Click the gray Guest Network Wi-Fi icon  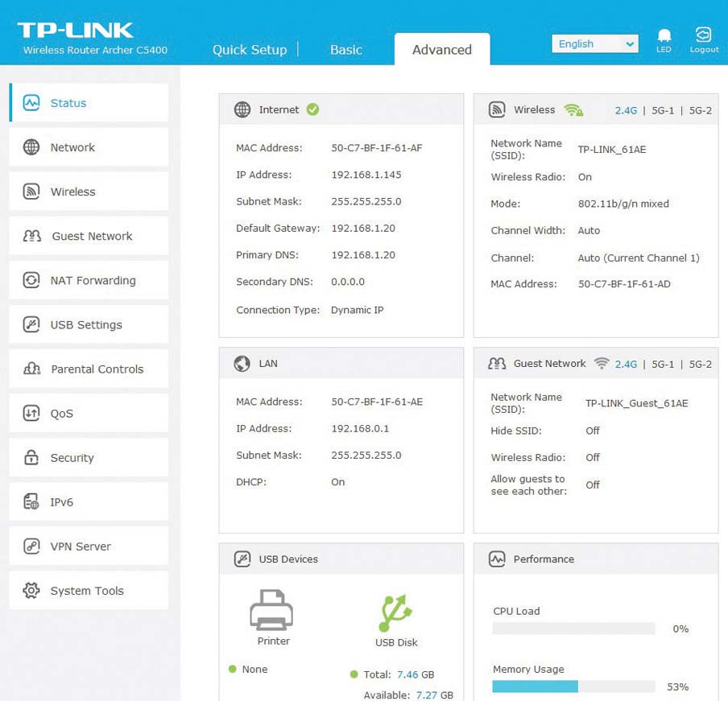point(602,363)
